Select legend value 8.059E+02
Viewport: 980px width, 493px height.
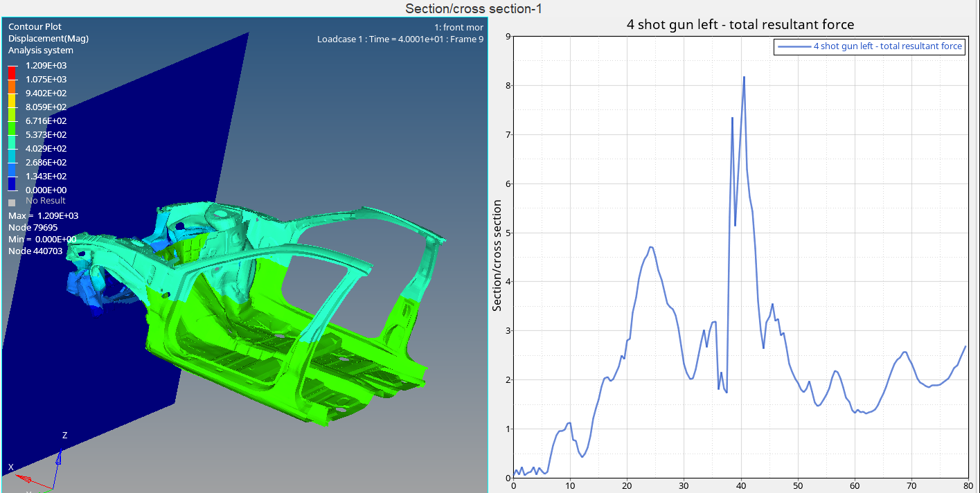(x=46, y=107)
